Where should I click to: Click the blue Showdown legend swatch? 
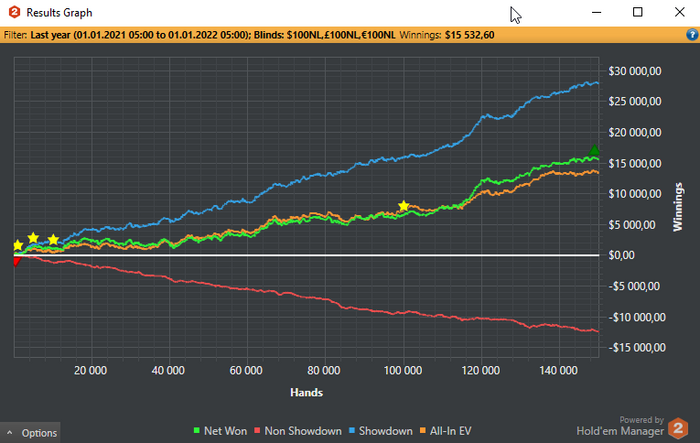(x=352, y=431)
